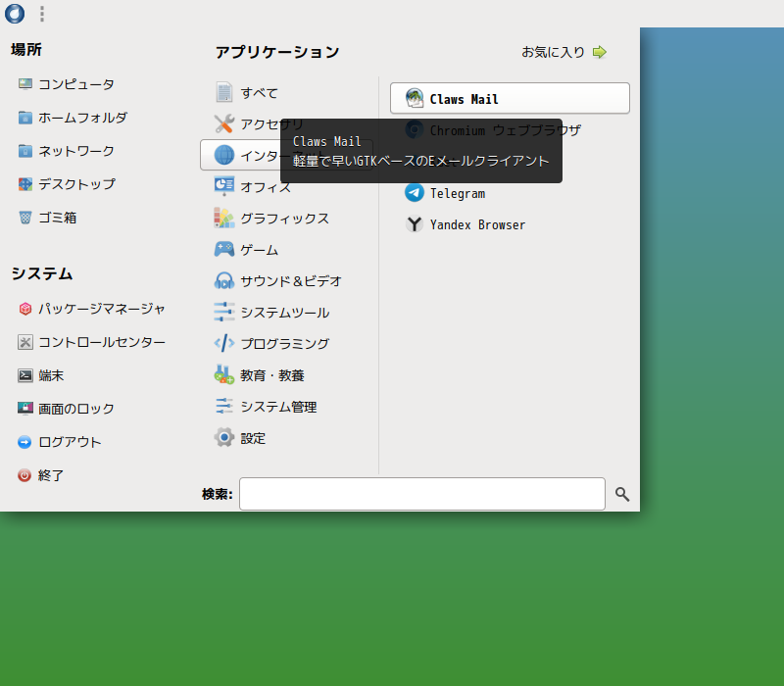Viewport: 784px width, 686px height.
Task: Select 画面のロック to lock screen
Action: coord(66,409)
